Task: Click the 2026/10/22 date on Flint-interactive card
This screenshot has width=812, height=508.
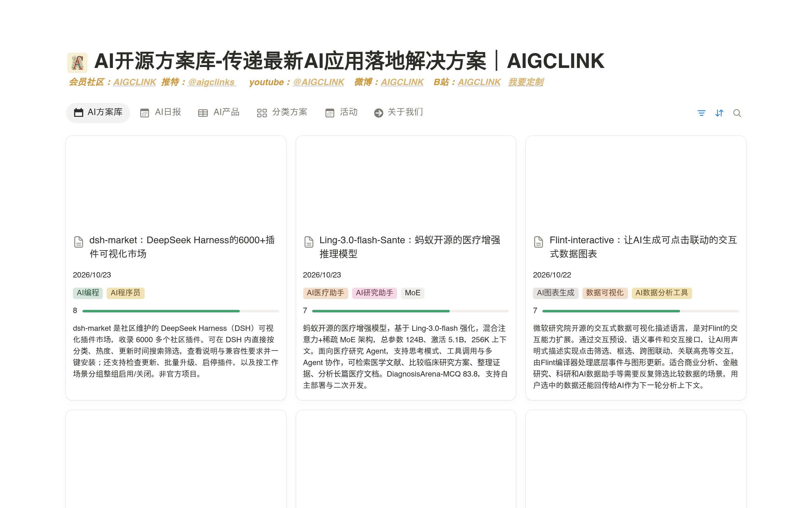Action: pos(552,275)
